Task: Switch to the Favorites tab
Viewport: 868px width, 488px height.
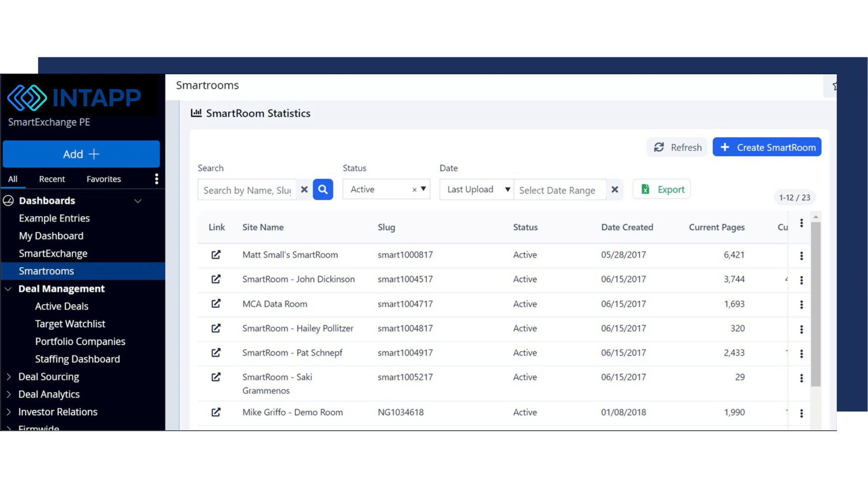Action: click(104, 179)
